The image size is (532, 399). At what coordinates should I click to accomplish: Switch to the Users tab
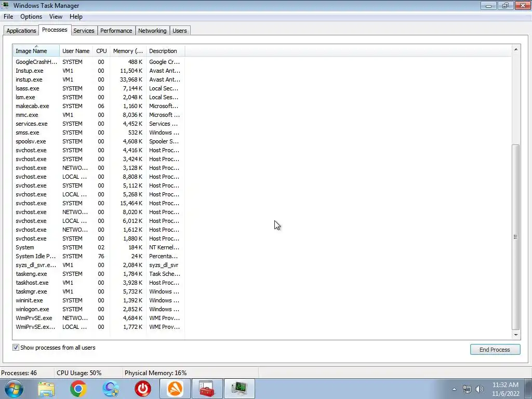(179, 31)
